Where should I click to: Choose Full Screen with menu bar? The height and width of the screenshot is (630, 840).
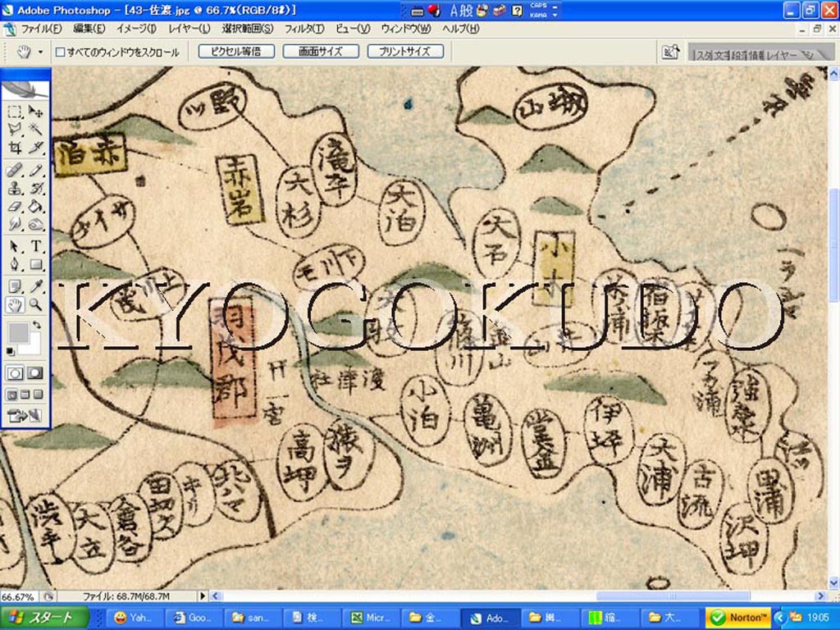pos(25,395)
